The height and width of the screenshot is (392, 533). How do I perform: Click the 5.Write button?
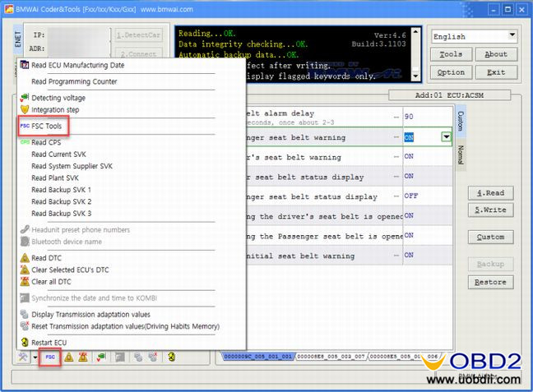[490, 210]
